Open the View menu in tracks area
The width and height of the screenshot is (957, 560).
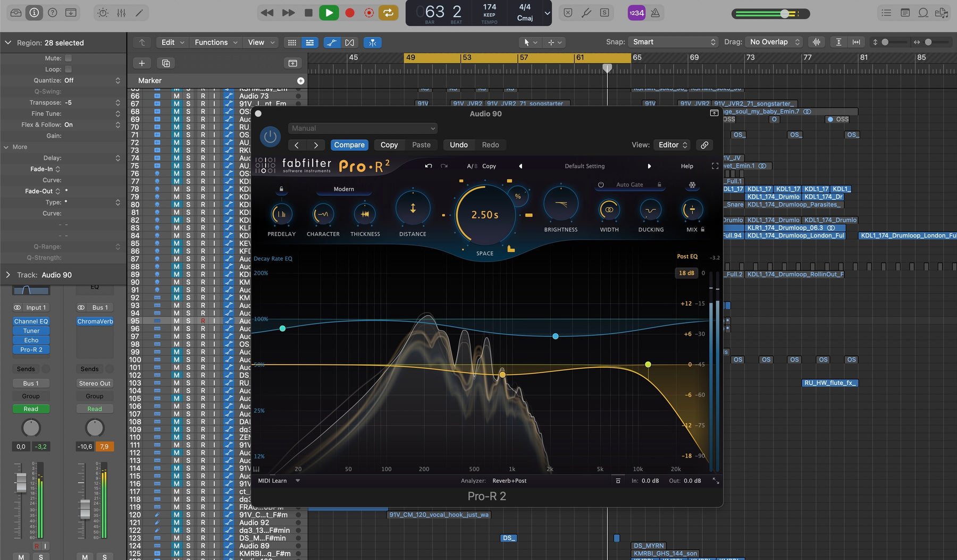tap(261, 43)
